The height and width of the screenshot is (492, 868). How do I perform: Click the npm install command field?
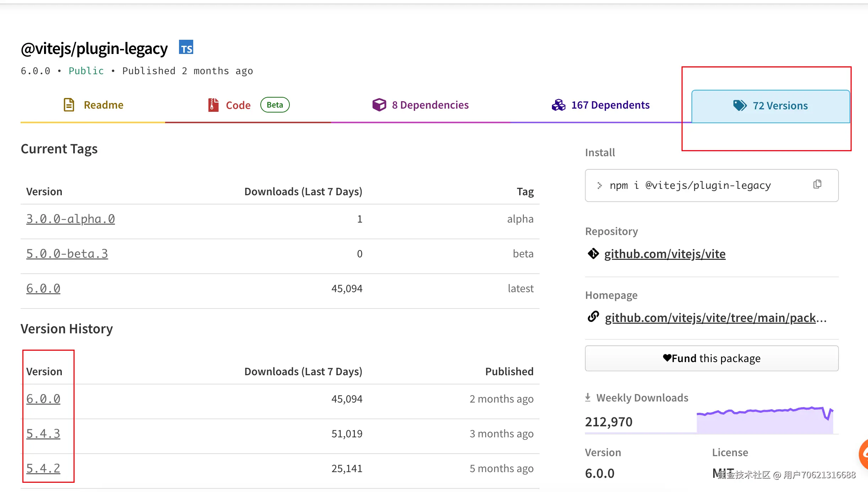690,185
